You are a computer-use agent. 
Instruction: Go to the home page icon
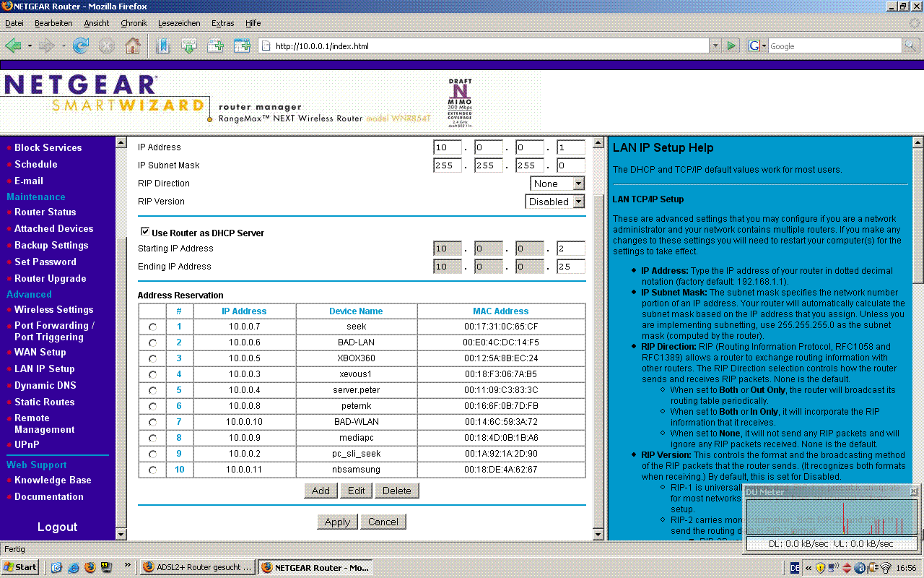(x=133, y=46)
